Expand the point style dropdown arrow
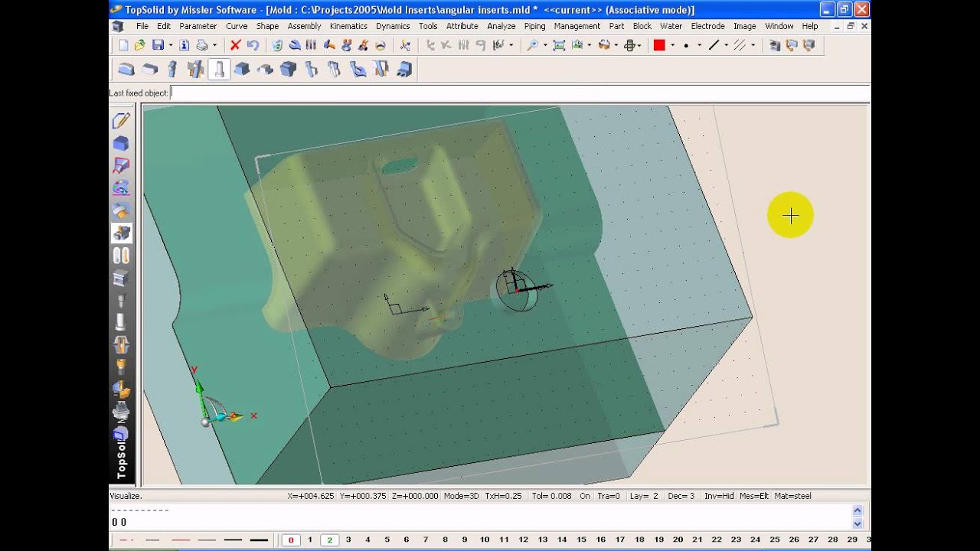 tap(699, 45)
